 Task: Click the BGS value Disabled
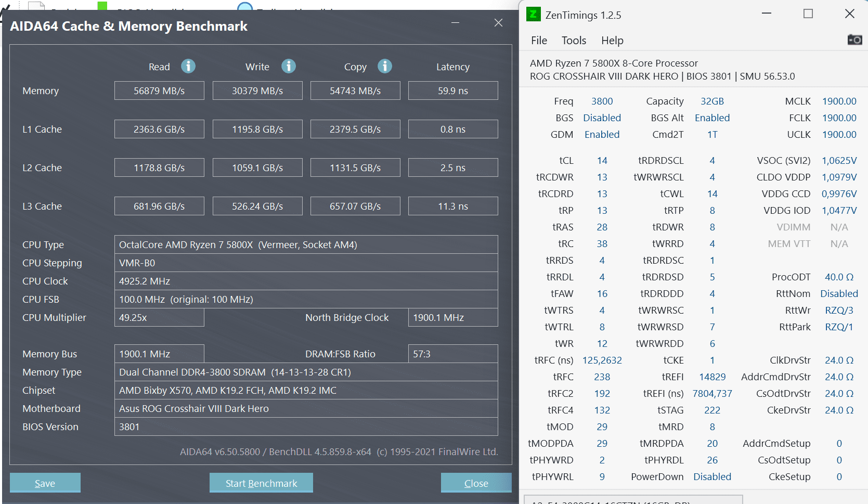click(x=602, y=118)
